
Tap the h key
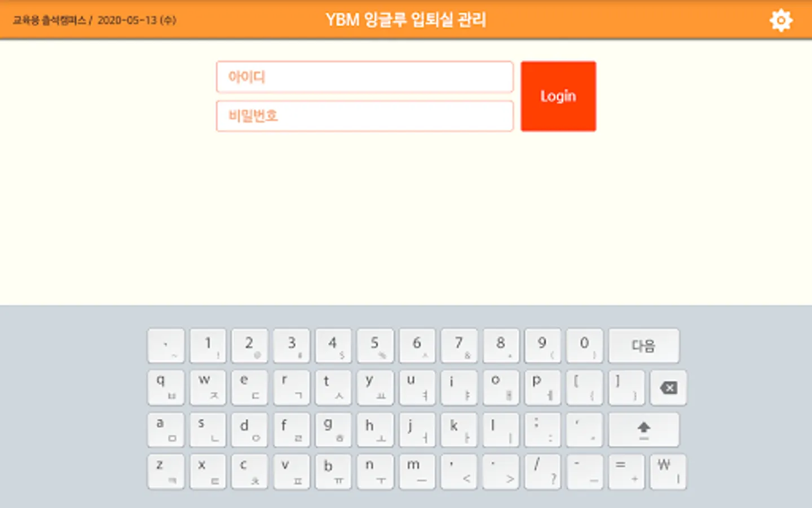[375, 430]
